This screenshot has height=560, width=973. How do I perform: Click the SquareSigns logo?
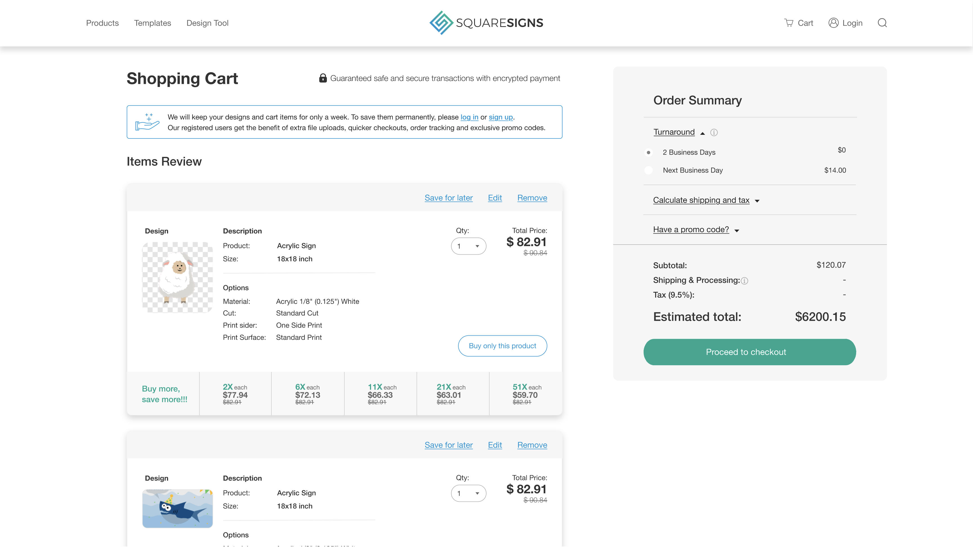coord(486,23)
